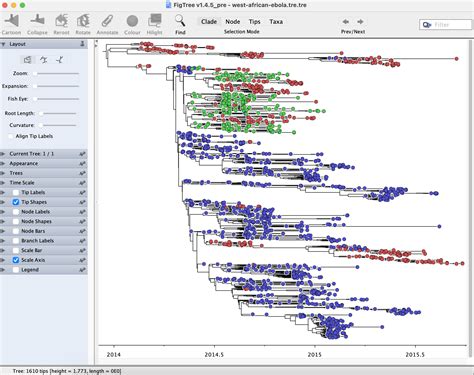Click the Reroot toolbar icon
The width and height of the screenshot is (474, 375).
click(61, 21)
